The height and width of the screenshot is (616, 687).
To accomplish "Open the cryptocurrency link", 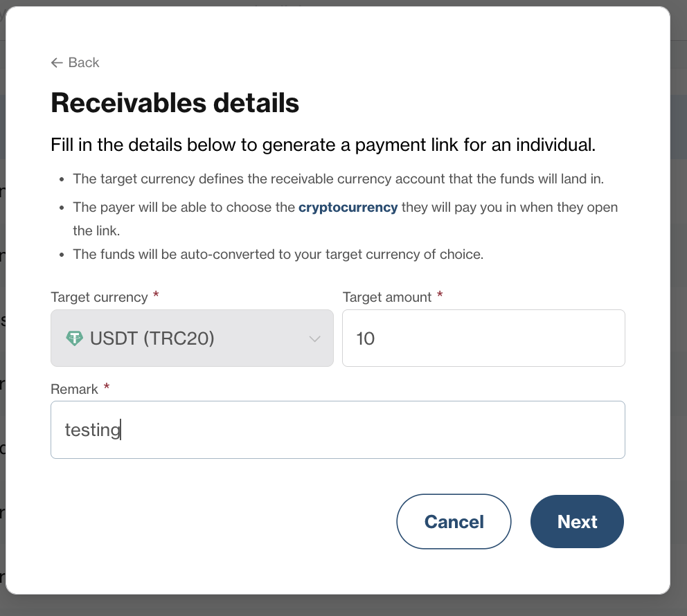I will 348,207.
